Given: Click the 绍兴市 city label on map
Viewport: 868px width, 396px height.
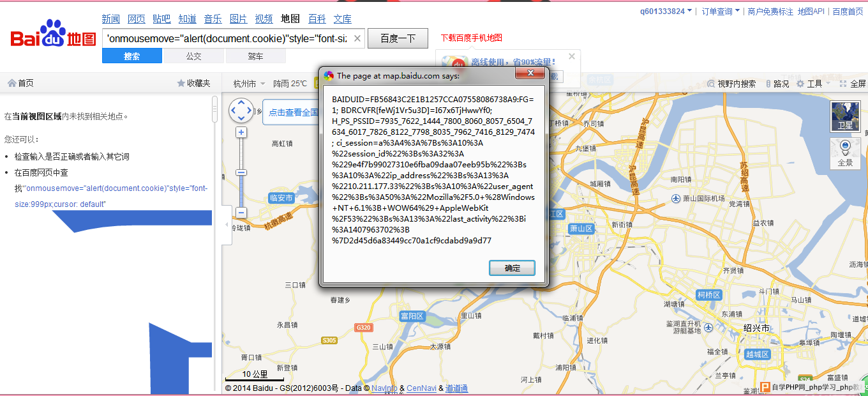Looking at the screenshot, I should [756, 328].
